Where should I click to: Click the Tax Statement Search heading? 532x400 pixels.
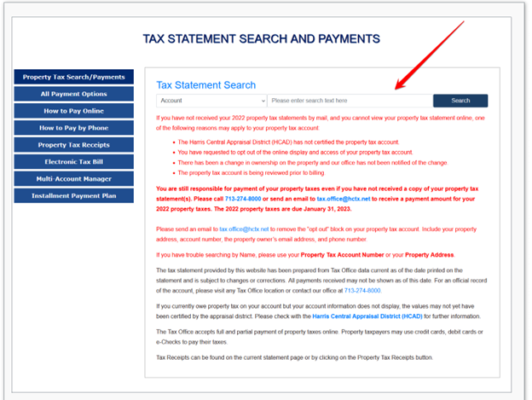coord(206,85)
